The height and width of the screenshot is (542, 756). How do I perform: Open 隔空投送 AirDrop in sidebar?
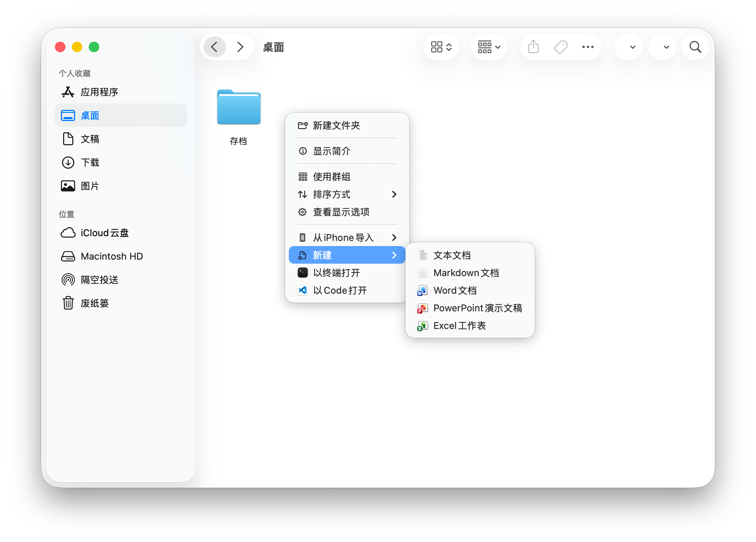point(121,280)
